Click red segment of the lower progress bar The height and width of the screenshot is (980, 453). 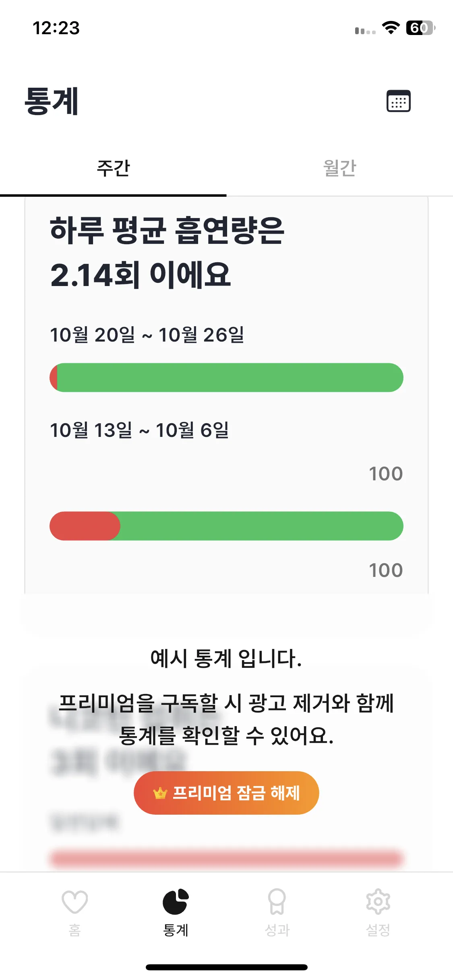coord(85,526)
